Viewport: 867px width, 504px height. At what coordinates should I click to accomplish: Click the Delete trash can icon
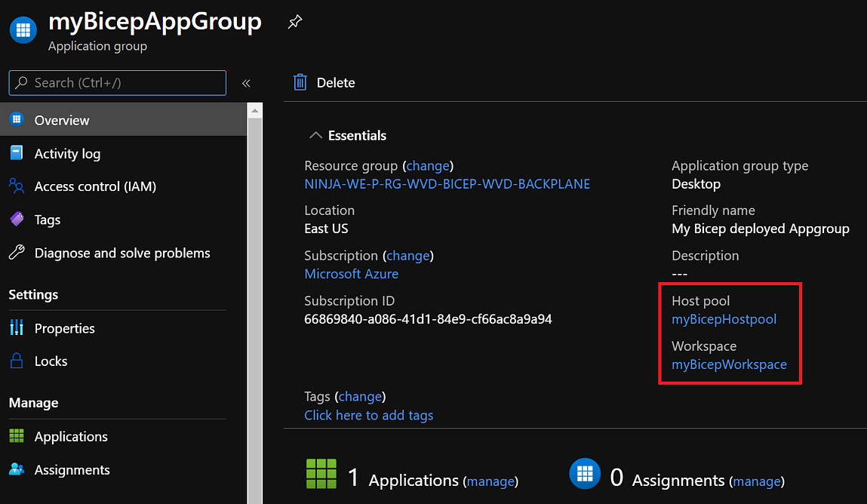point(300,81)
